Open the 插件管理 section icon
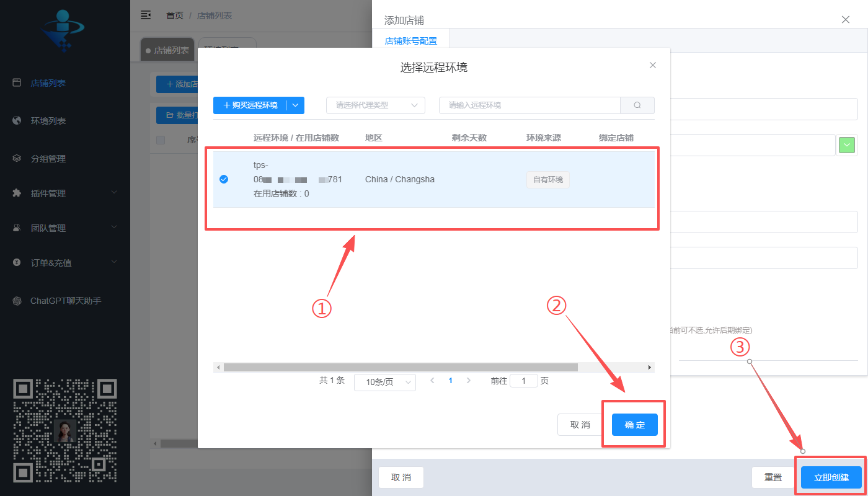The width and height of the screenshot is (868, 496). [17, 193]
